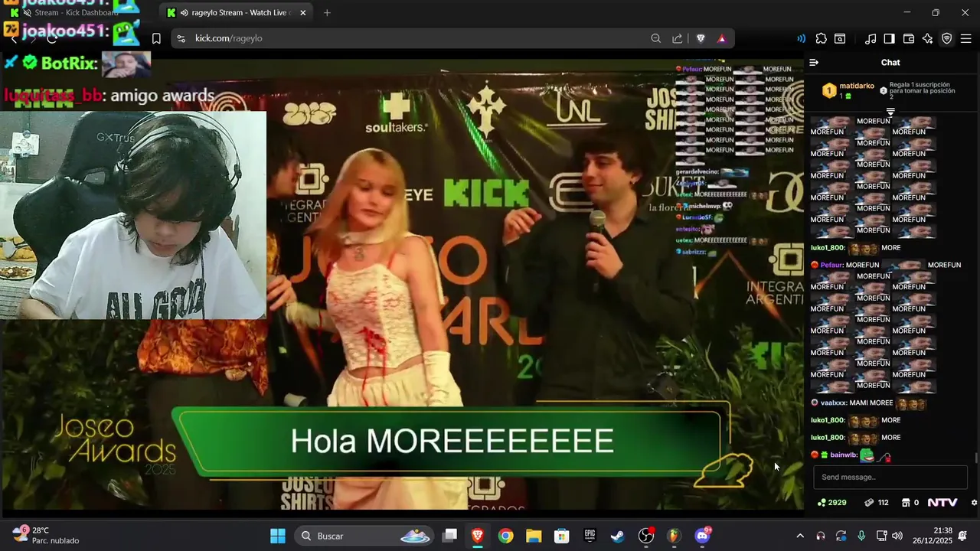Open the Windows Start menu
Screen dimensions: 980x551
pyautogui.click(x=278, y=536)
